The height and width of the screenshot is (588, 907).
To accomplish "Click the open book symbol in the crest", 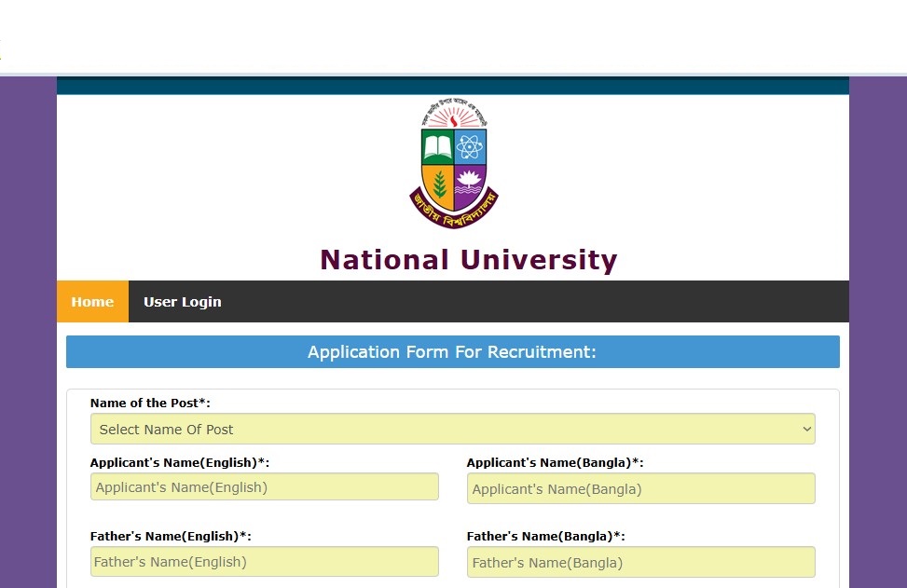I will click(x=437, y=147).
